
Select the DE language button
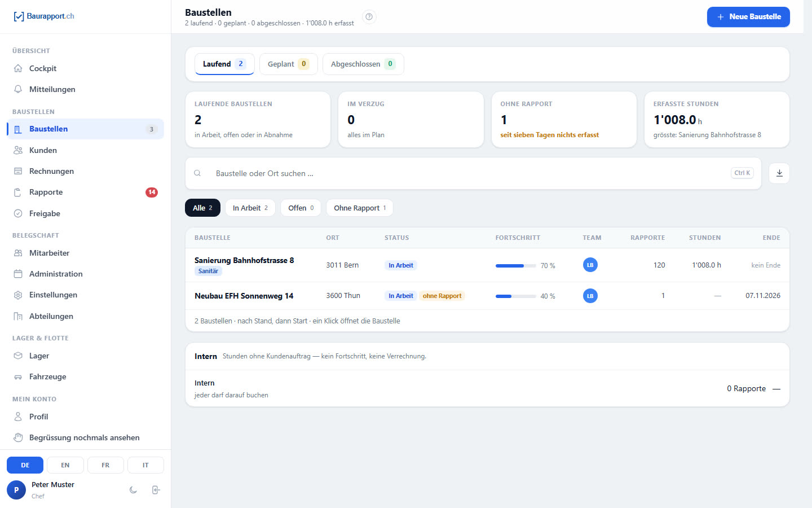pyautogui.click(x=25, y=465)
